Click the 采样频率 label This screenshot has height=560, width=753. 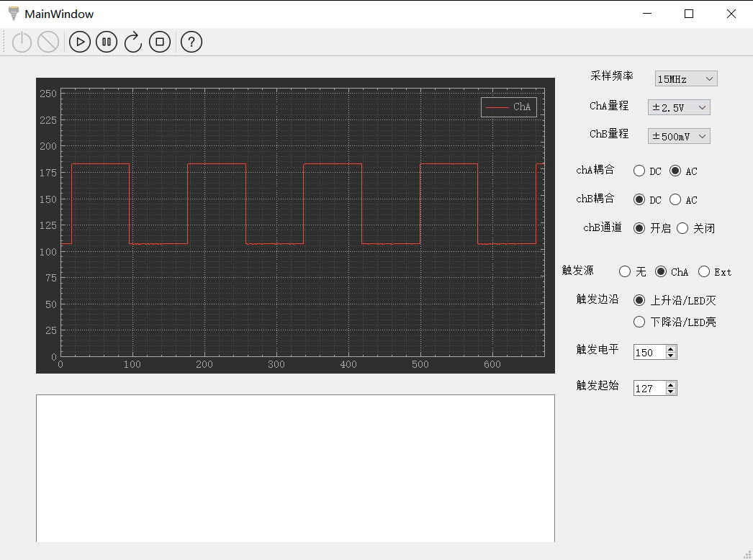(x=612, y=76)
